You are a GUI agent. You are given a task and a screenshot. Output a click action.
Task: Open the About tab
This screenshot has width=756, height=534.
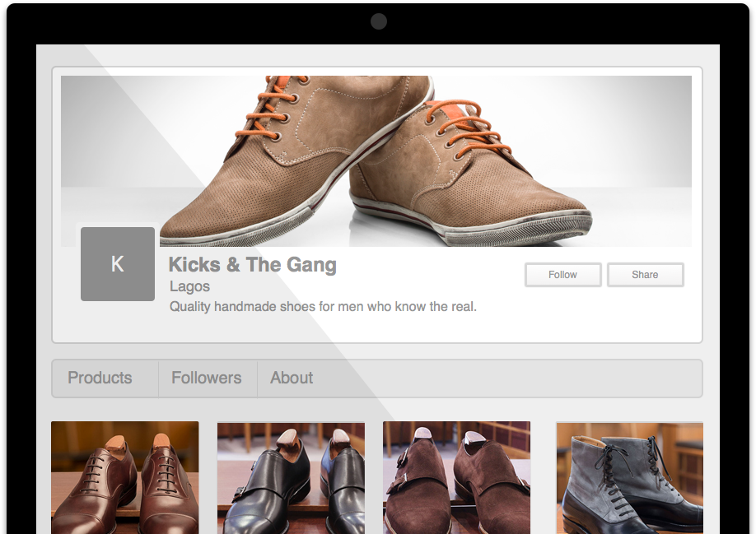pos(292,378)
